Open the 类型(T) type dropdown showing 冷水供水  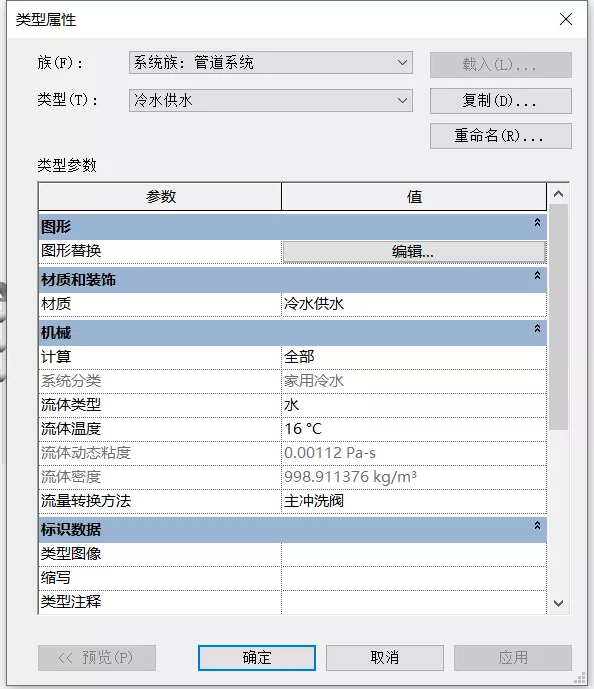click(271, 101)
